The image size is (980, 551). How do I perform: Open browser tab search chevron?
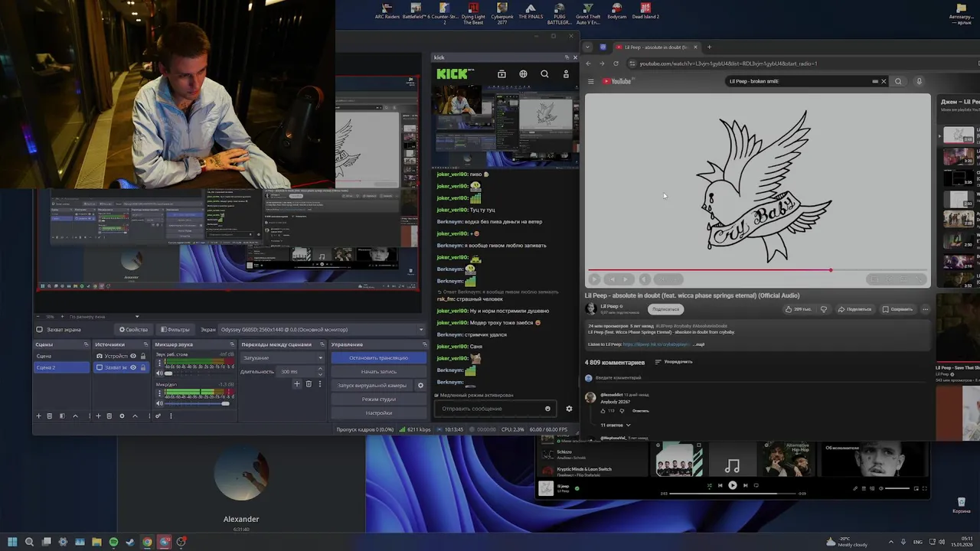(587, 47)
